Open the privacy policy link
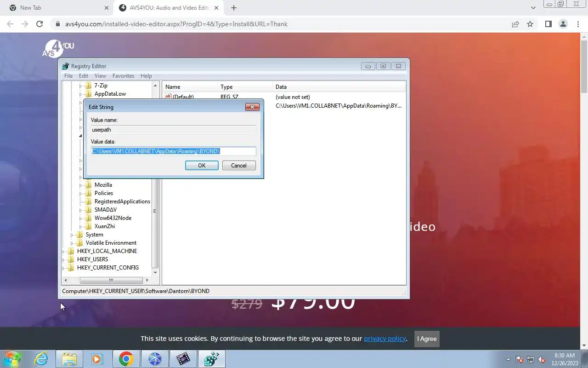This screenshot has width=588, height=368. click(384, 339)
